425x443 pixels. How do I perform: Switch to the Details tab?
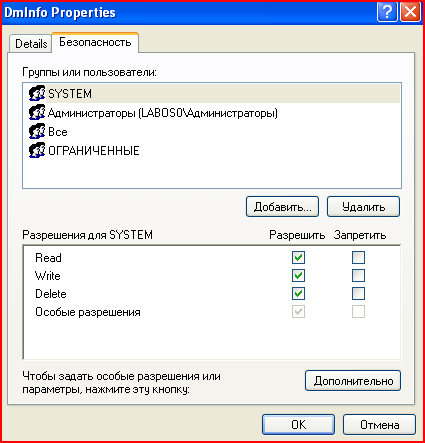(x=31, y=44)
